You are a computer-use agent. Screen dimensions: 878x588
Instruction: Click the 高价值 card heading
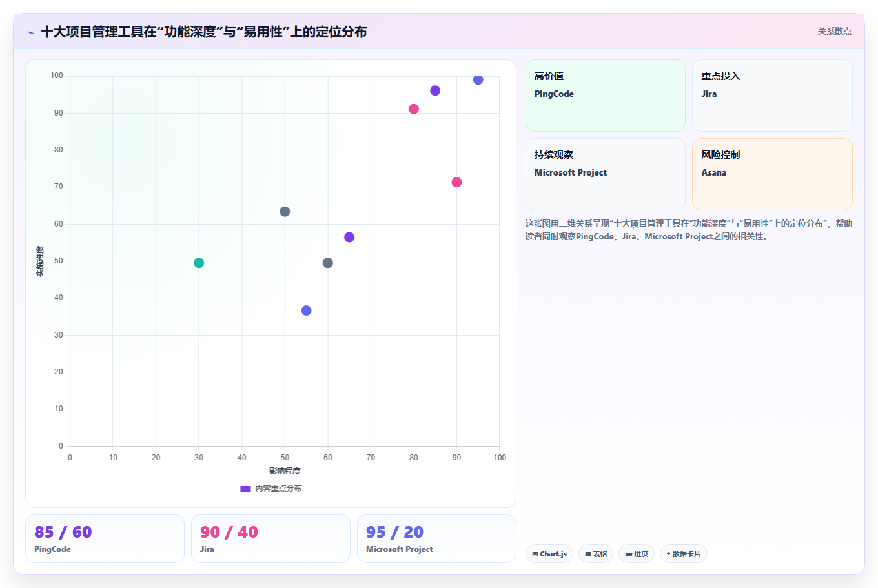tap(549, 76)
